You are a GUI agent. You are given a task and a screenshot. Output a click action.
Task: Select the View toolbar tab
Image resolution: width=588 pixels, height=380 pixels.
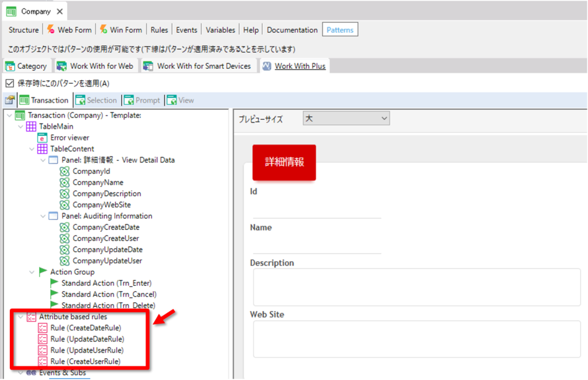tap(181, 100)
